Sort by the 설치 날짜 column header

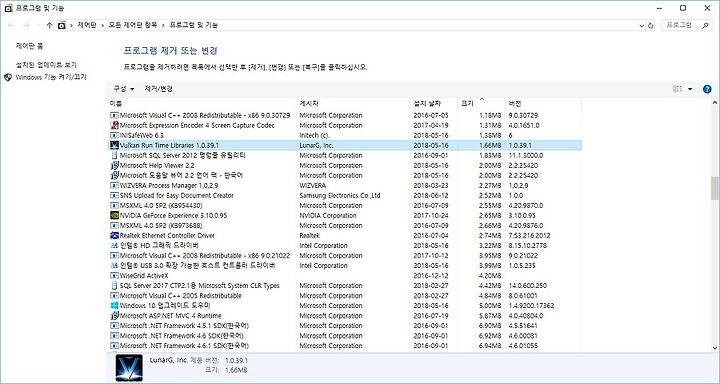(x=434, y=104)
